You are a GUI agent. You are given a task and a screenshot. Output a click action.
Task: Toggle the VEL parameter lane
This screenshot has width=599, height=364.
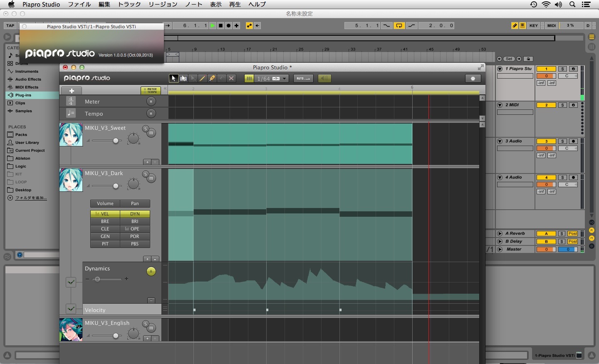[x=105, y=214]
